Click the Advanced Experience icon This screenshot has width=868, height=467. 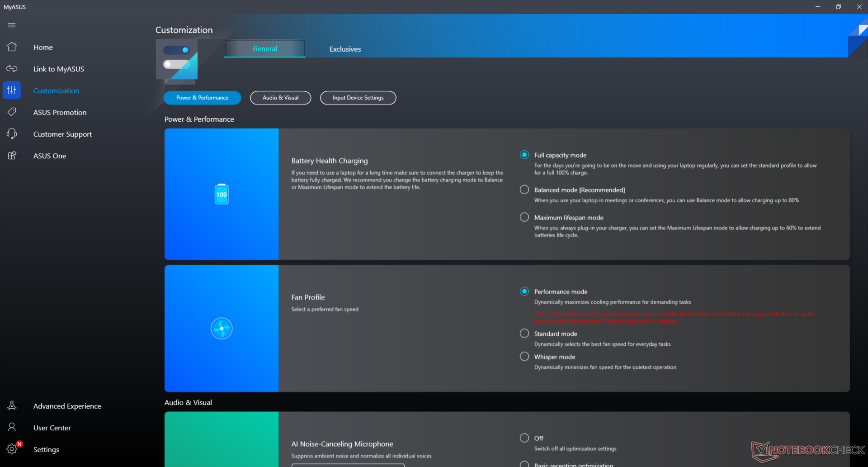(12, 406)
